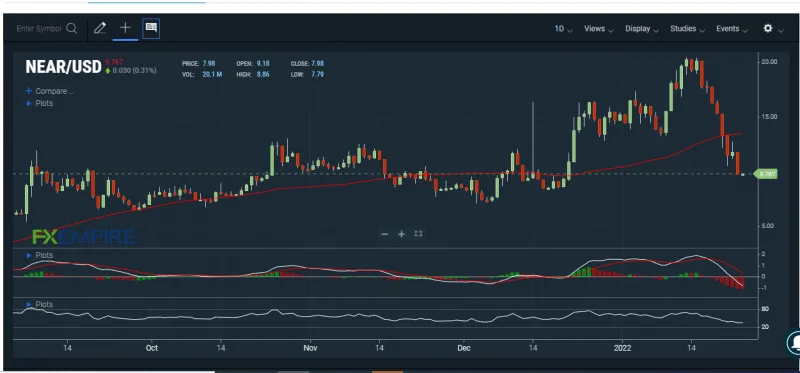Open the Events menu
Viewport: 800px width, 373px height.
click(x=732, y=29)
